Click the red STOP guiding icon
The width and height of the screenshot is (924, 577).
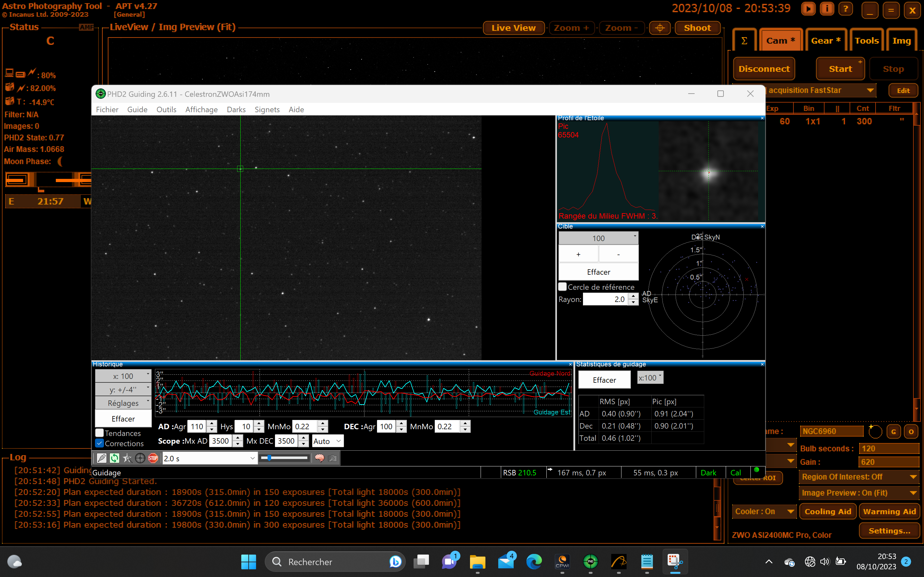(153, 458)
